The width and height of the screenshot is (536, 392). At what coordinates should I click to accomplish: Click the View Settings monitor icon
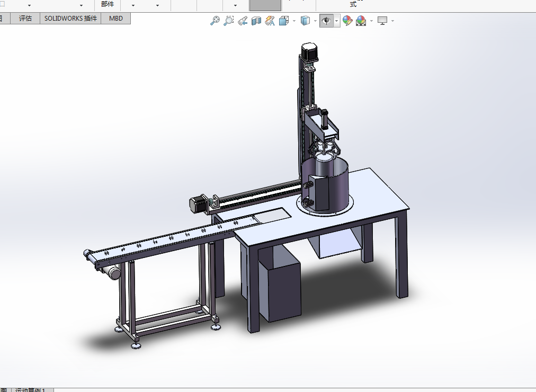click(x=382, y=21)
